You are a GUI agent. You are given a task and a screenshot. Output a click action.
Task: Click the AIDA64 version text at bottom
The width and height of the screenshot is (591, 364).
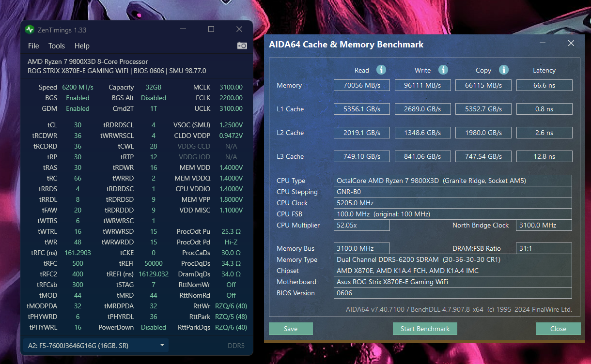point(459,309)
